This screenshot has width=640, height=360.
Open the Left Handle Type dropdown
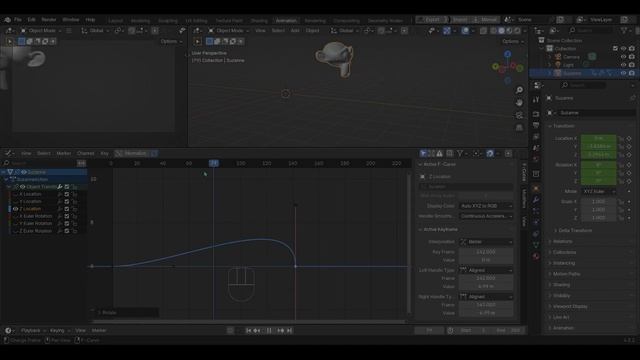pos(486,270)
